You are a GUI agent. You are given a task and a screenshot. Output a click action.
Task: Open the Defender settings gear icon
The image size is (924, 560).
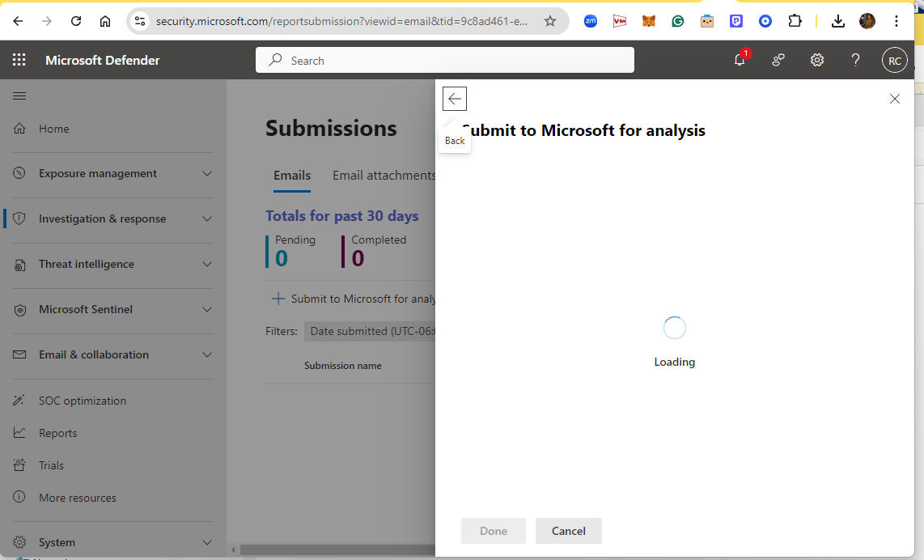coord(816,60)
